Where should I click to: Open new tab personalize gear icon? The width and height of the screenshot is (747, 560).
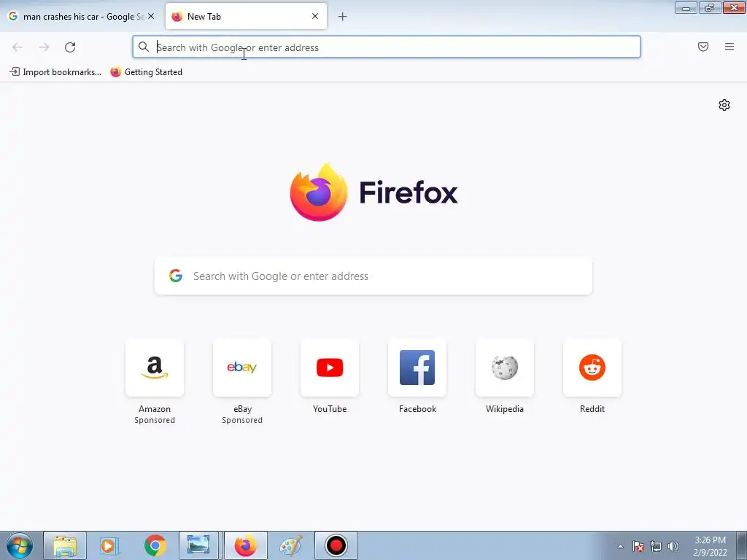(x=724, y=105)
